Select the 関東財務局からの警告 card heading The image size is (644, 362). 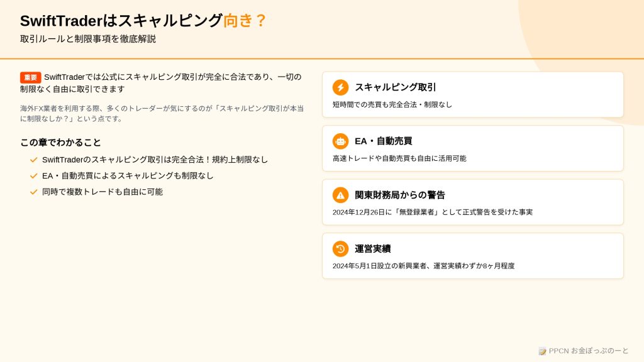click(x=399, y=195)
